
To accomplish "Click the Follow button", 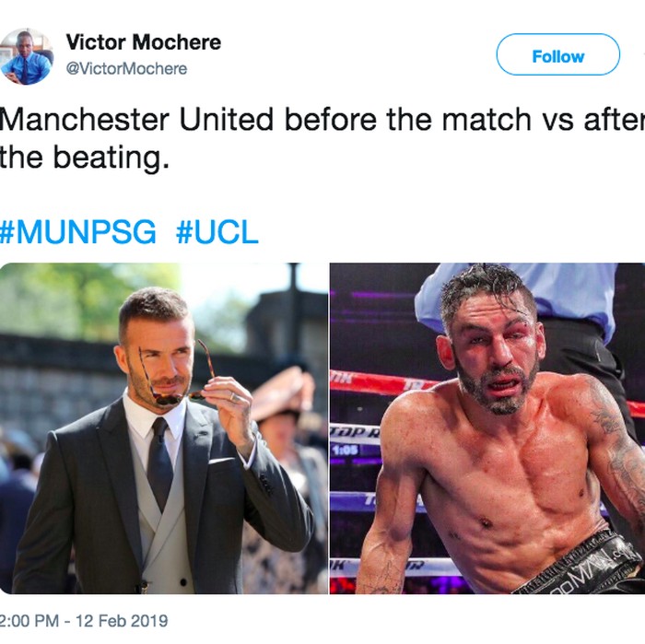I will 557,54.
